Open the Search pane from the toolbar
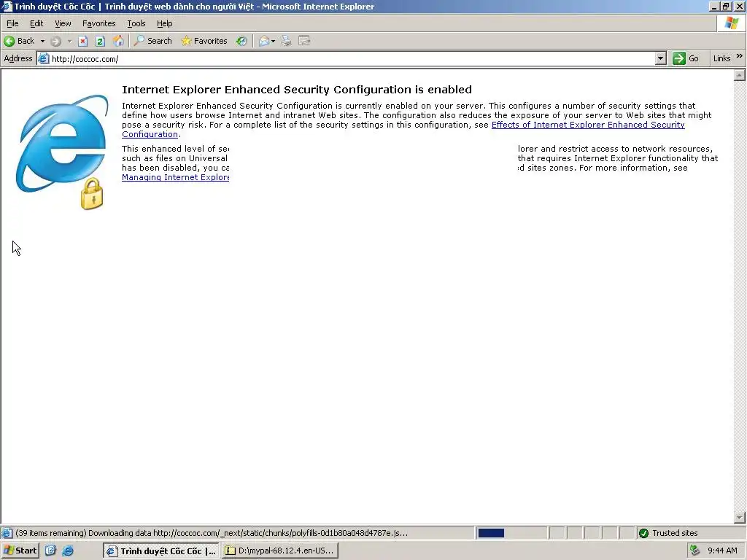The height and width of the screenshot is (560, 747). [153, 41]
